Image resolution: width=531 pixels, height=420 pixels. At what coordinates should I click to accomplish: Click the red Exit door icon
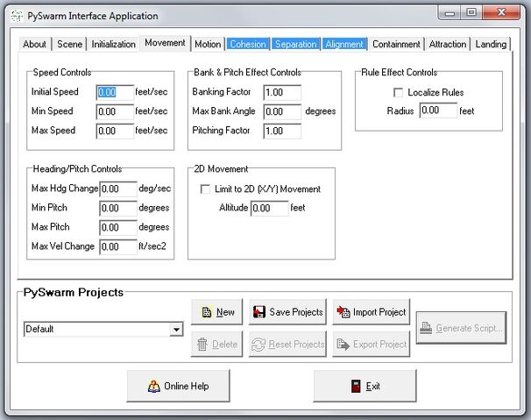point(356,386)
